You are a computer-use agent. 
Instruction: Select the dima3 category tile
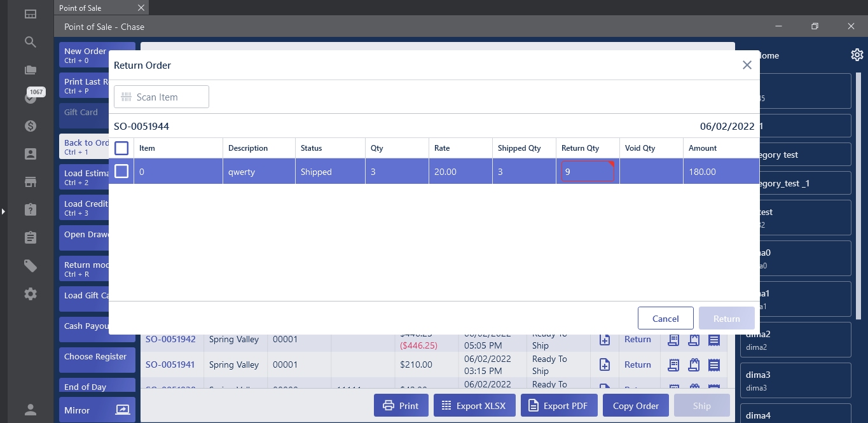[x=795, y=380]
